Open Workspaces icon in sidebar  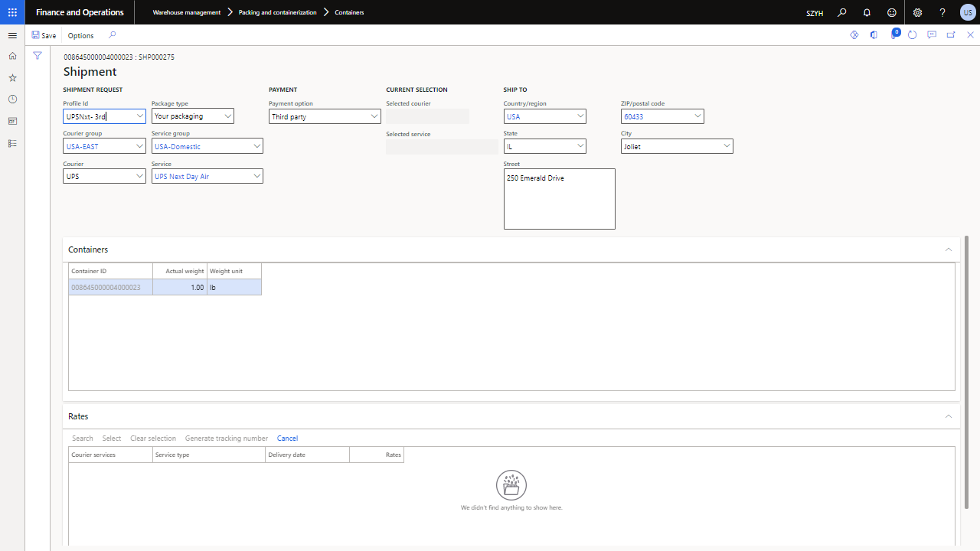(x=12, y=121)
